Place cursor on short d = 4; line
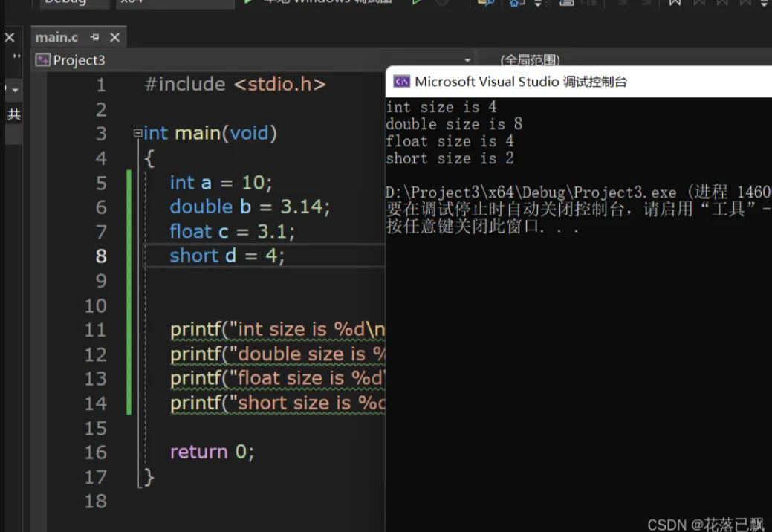 [x=227, y=256]
